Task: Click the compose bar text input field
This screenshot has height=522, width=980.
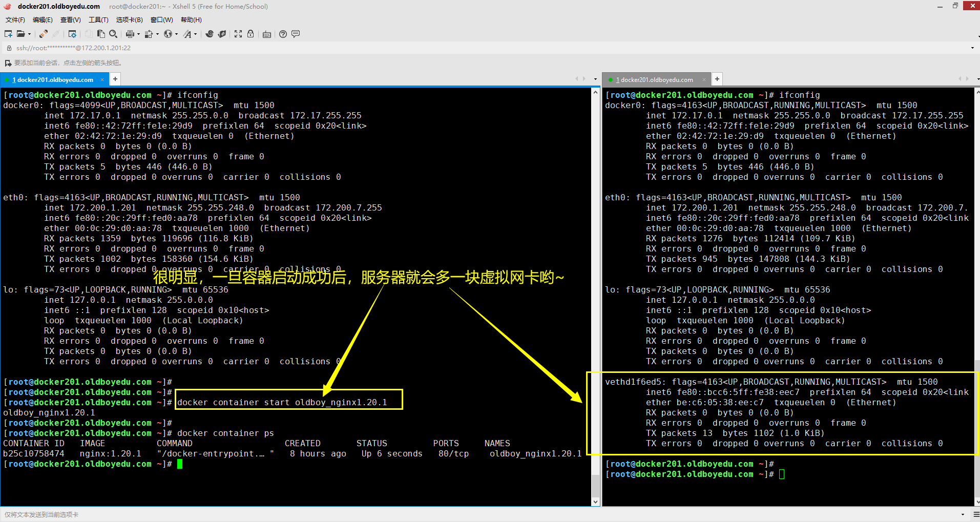Action: pos(461,514)
